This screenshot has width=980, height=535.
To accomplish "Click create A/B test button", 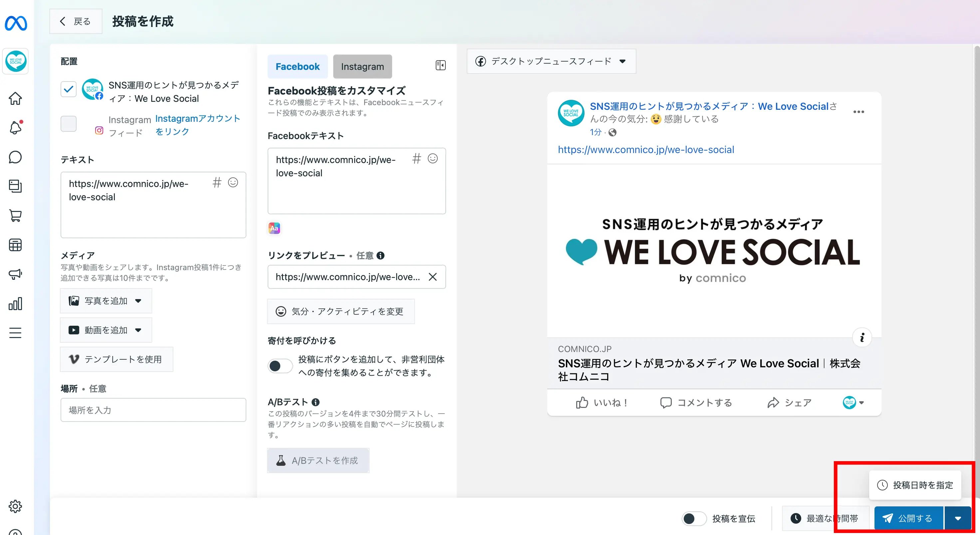I will 318,460.
